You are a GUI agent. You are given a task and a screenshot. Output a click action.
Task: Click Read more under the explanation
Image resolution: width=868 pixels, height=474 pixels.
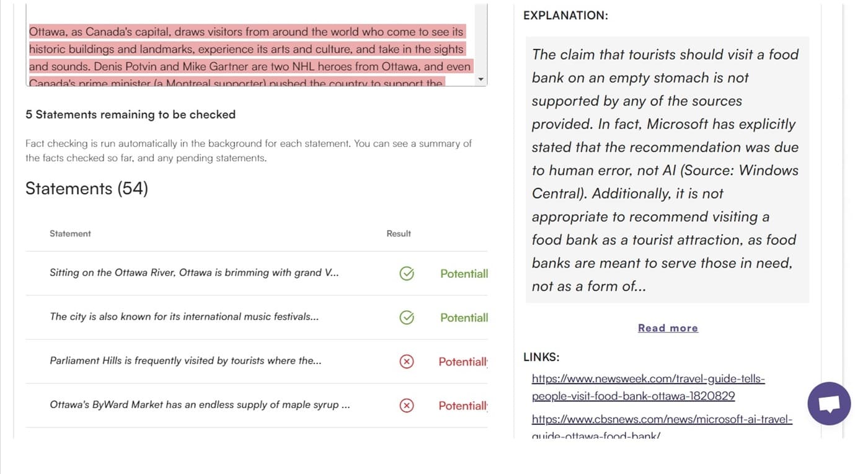click(x=668, y=328)
